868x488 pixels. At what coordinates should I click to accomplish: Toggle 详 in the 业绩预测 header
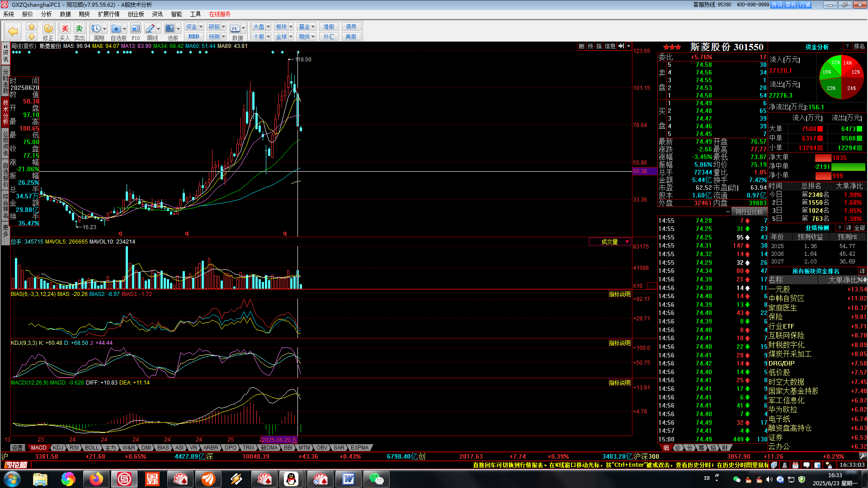click(x=849, y=228)
